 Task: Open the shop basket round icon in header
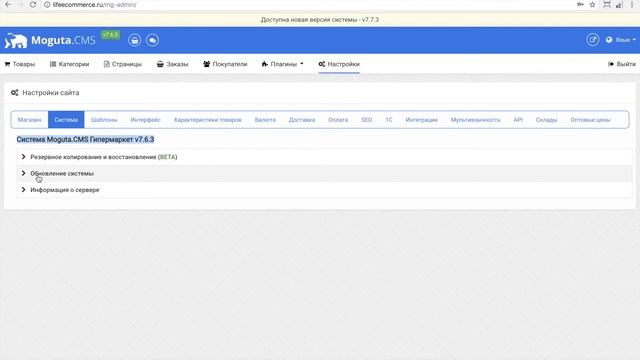click(x=134, y=40)
